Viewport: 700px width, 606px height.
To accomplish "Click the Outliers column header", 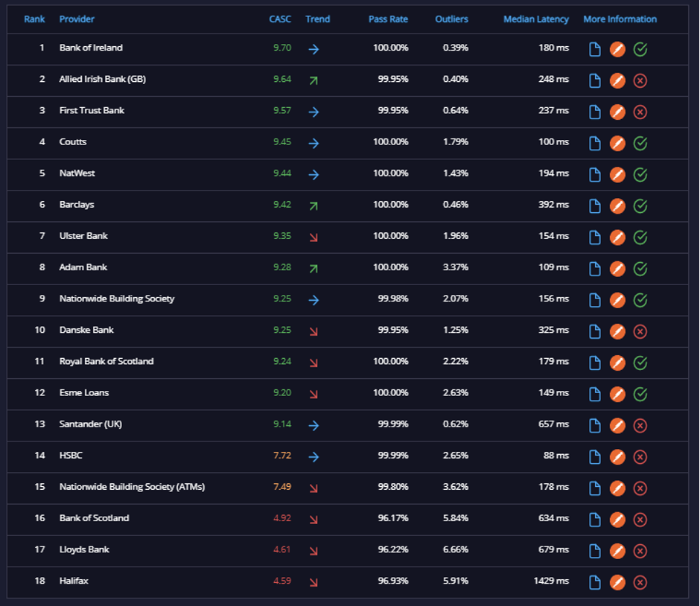I will point(451,19).
